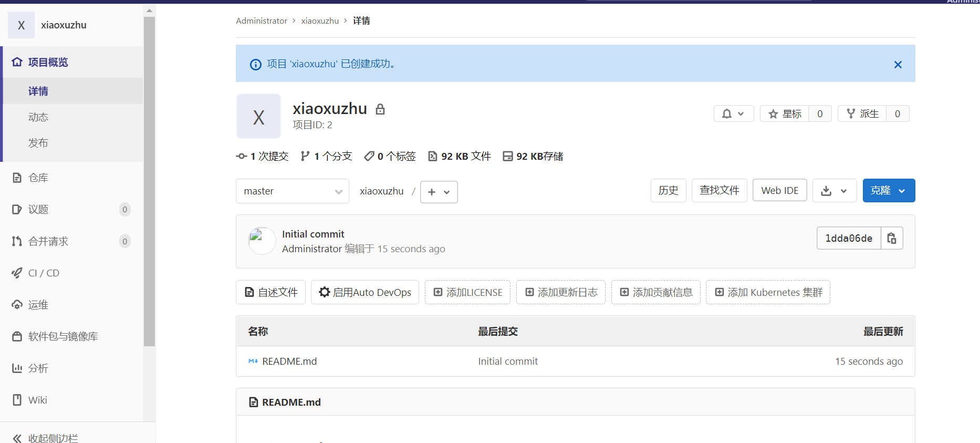
Task: Click Administrator breadcrumb link
Action: (262, 20)
